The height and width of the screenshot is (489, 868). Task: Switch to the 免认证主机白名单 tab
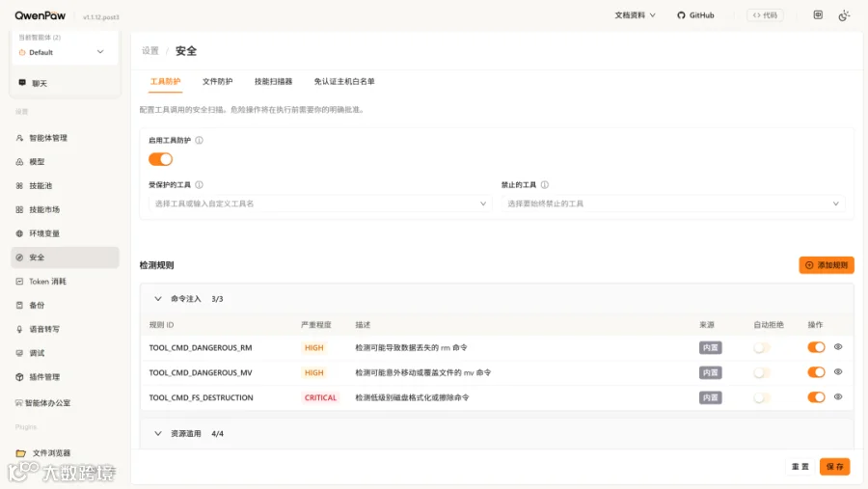point(344,81)
